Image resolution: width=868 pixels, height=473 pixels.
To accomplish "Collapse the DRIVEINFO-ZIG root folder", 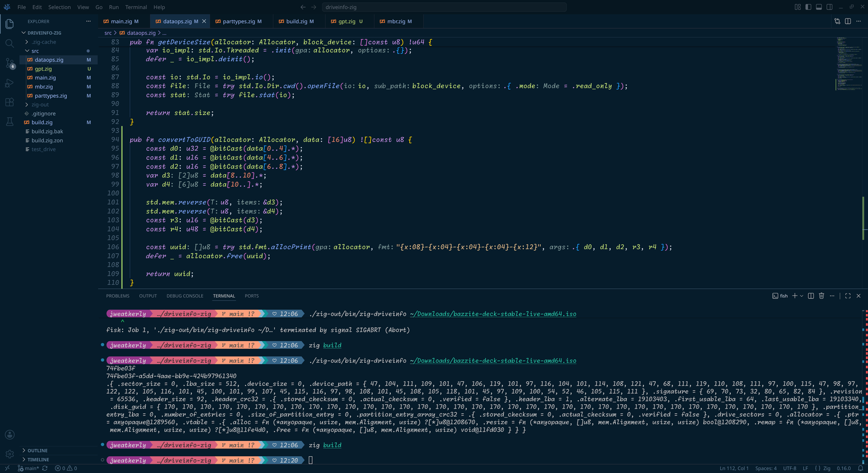I will click(x=60, y=33).
